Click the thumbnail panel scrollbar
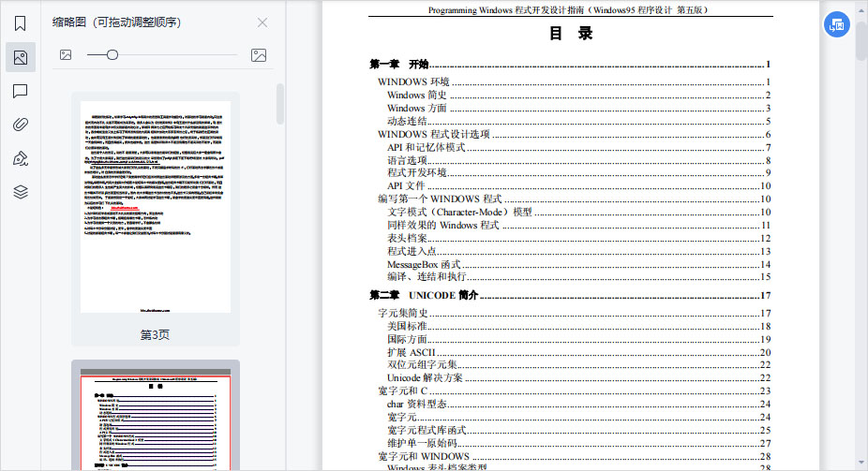 pyautogui.click(x=280, y=104)
